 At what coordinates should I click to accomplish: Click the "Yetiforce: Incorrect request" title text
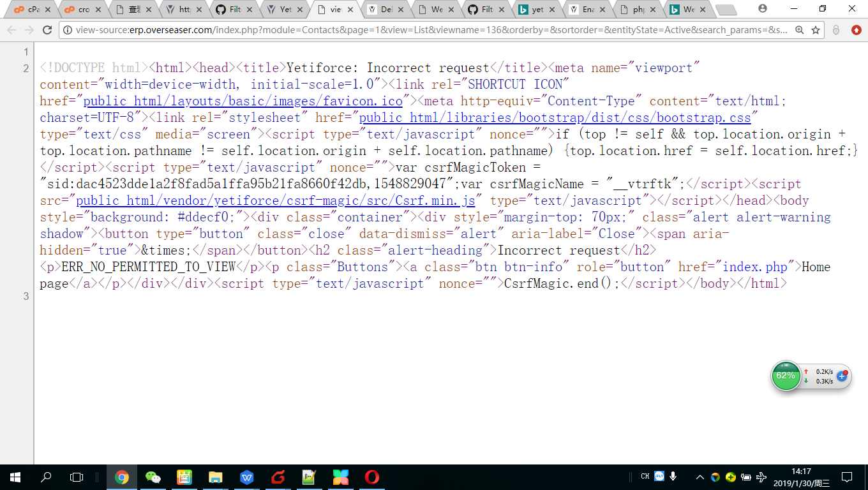388,68
